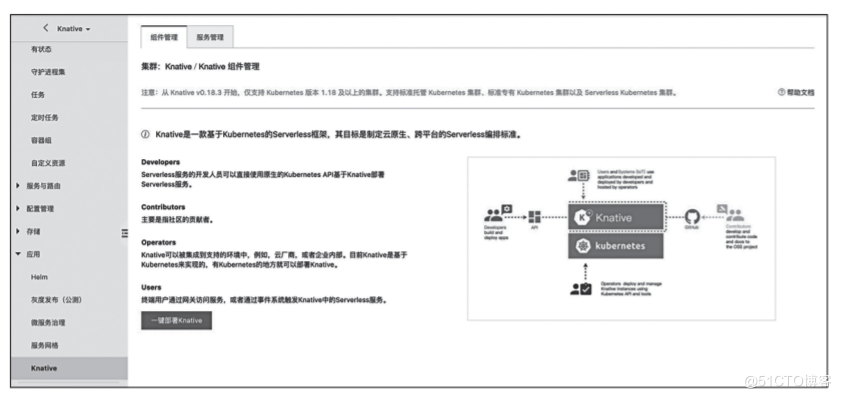Screen dimensions: 841x398
Task: Open 容器组 in the sidebar
Action: pos(41,141)
